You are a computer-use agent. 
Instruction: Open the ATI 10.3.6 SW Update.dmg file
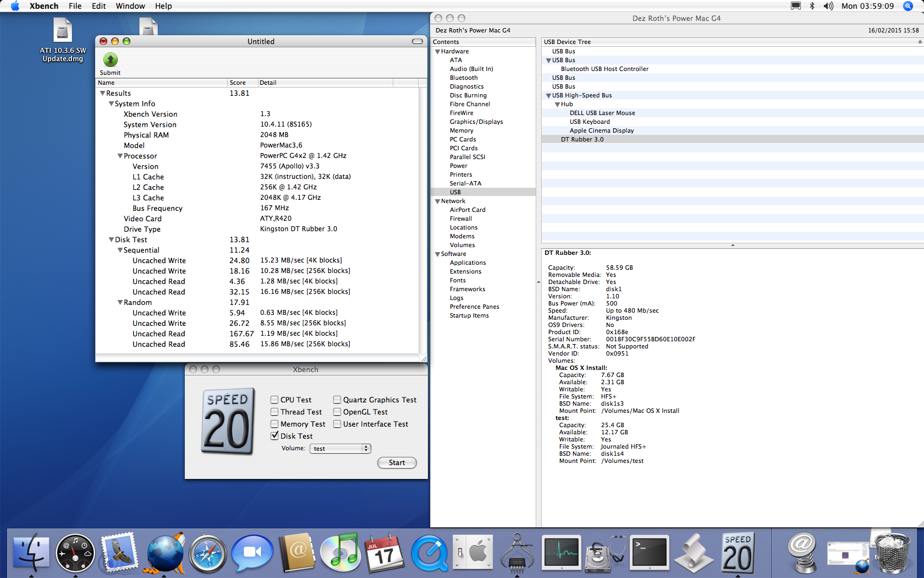(63, 40)
